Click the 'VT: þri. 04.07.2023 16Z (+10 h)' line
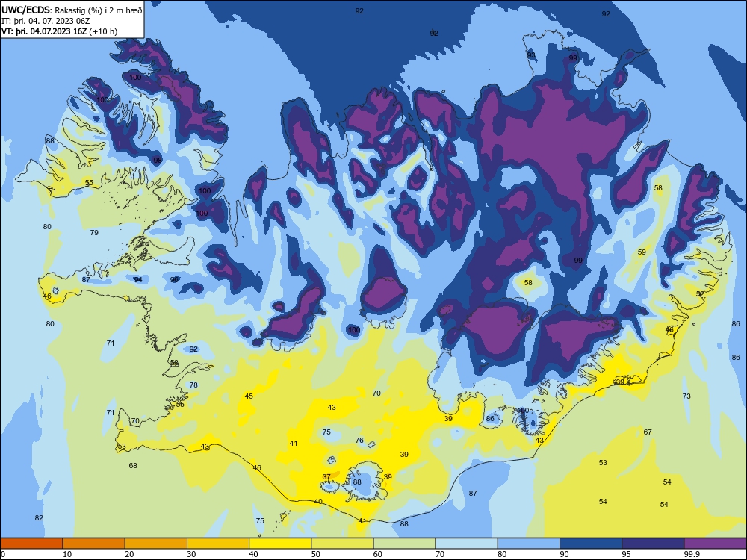Viewport: 747px width, 560px height. (x=59, y=31)
